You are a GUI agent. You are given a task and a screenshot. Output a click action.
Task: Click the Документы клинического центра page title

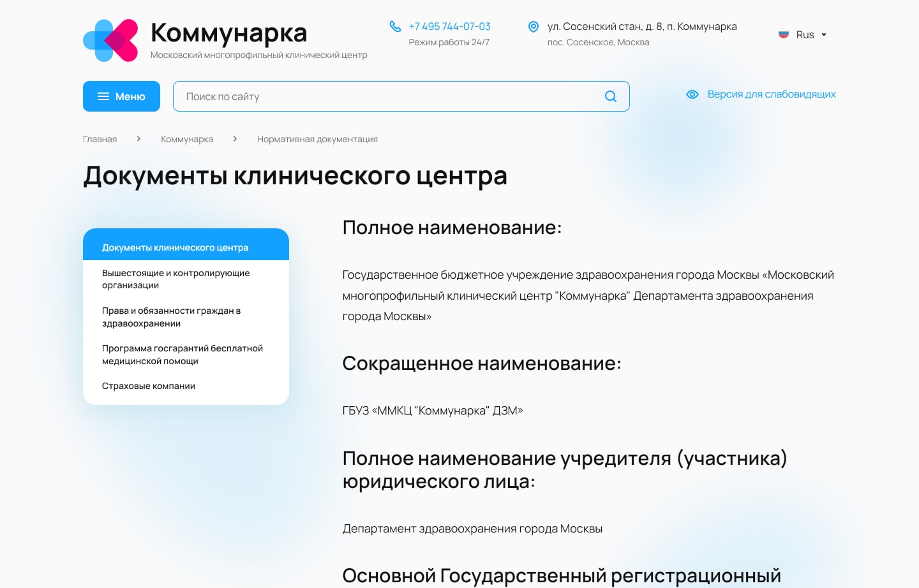(295, 176)
